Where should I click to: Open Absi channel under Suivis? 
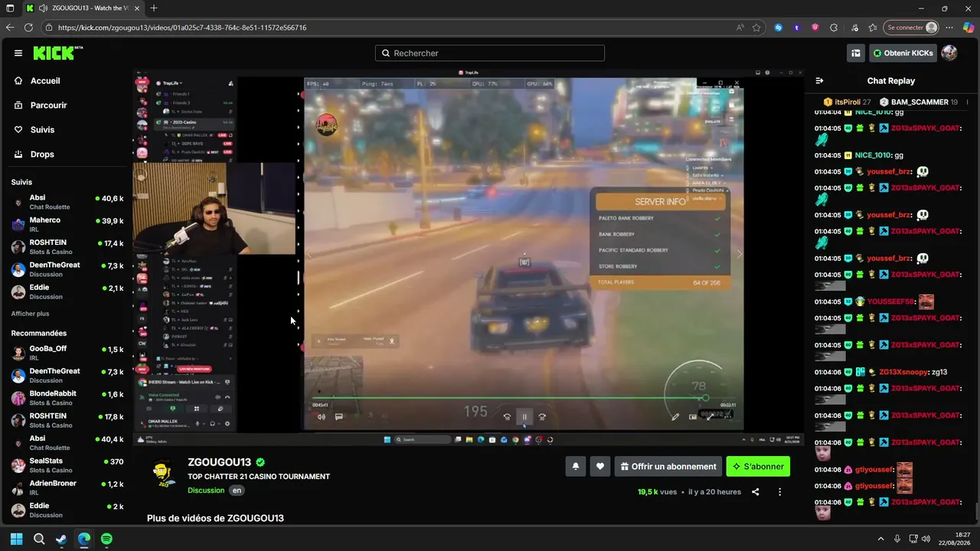coord(67,202)
